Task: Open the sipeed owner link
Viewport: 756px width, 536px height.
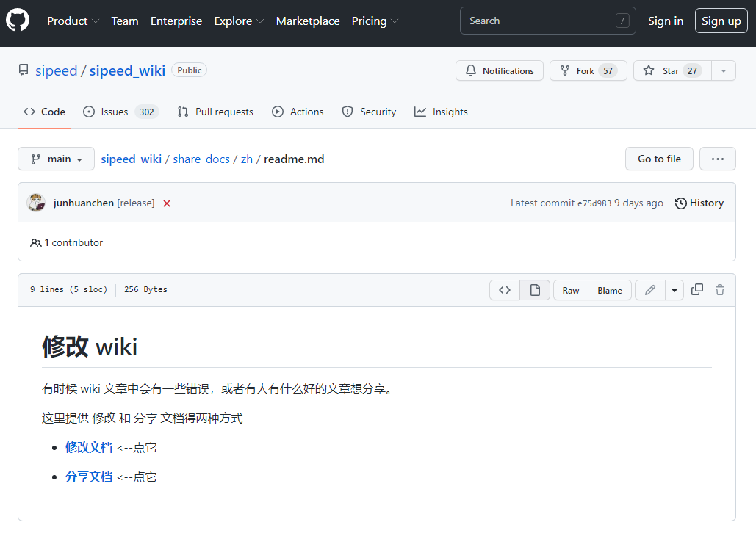Action: point(56,71)
